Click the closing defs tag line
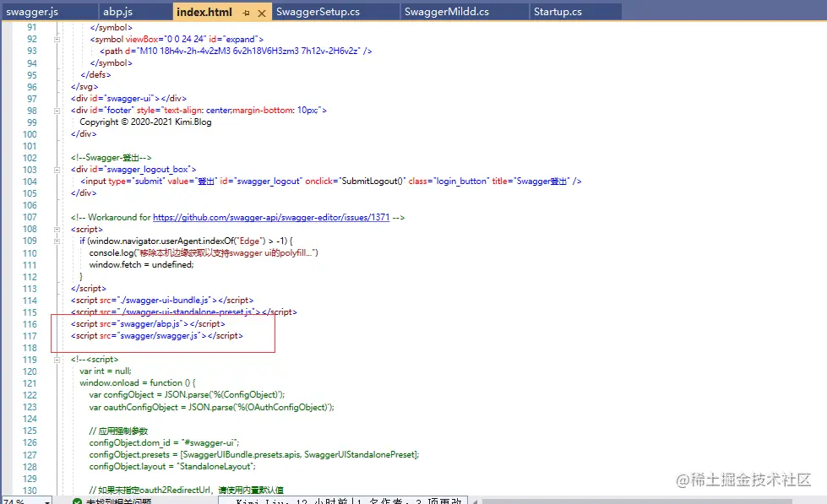This screenshot has width=827, height=504. coord(95,75)
